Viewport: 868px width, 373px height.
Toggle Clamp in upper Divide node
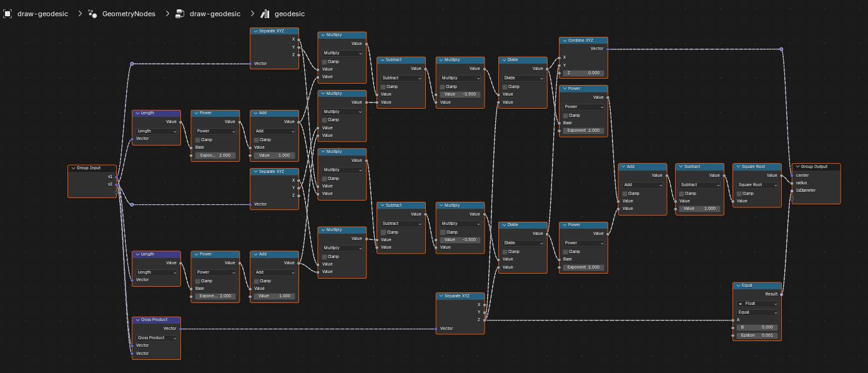pyautogui.click(x=506, y=86)
